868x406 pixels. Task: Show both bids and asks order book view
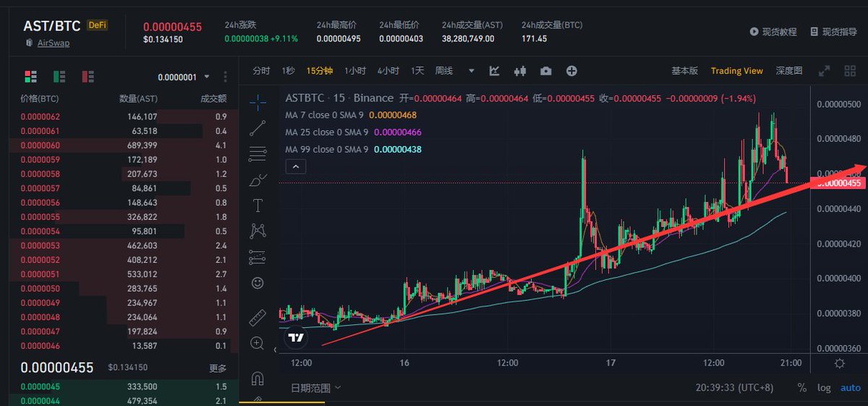pos(30,76)
